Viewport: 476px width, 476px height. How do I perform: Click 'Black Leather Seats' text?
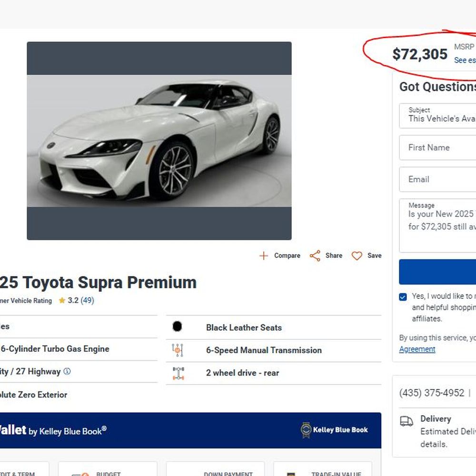(x=244, y=327)
